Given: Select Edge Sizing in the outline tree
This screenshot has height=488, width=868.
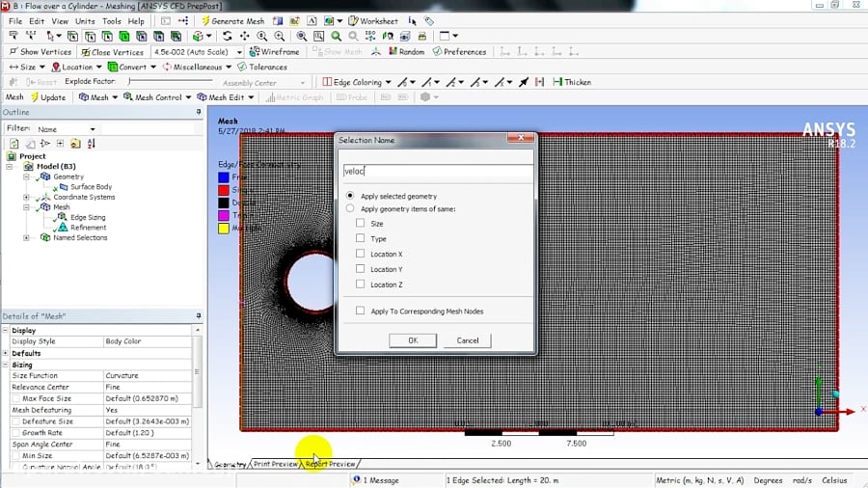Looking at the screenshot, I should (x=88, y=217).
